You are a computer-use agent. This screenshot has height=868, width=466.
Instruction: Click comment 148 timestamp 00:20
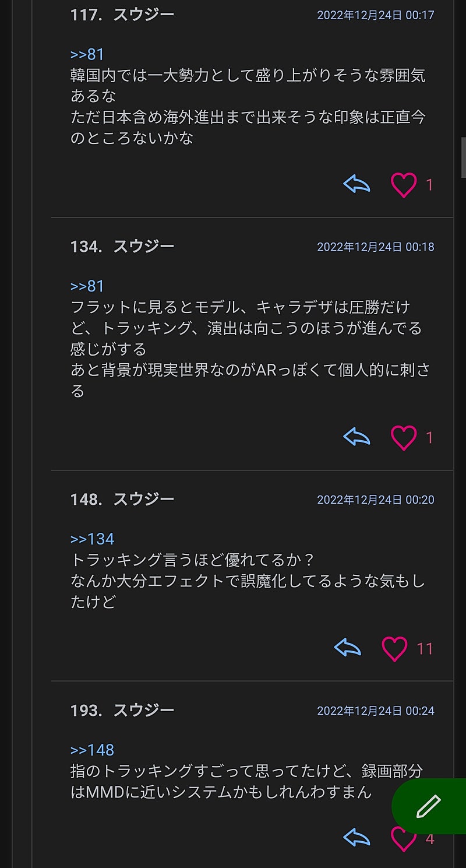click(x=376, y=500)
